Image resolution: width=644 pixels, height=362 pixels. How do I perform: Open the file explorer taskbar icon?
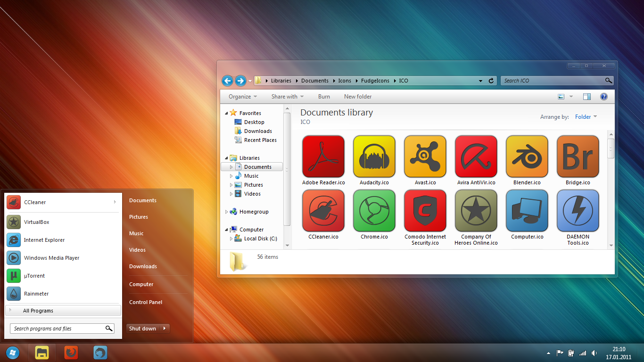click(42, 353)
